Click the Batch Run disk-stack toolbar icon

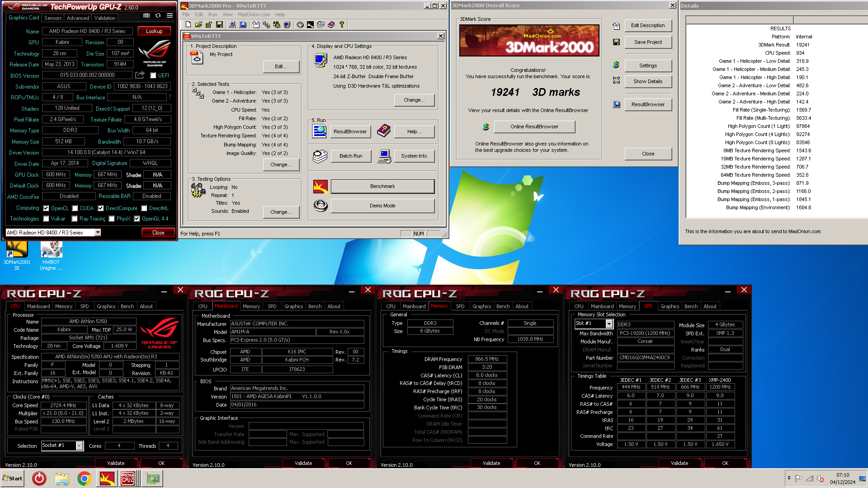pos(321,24)
